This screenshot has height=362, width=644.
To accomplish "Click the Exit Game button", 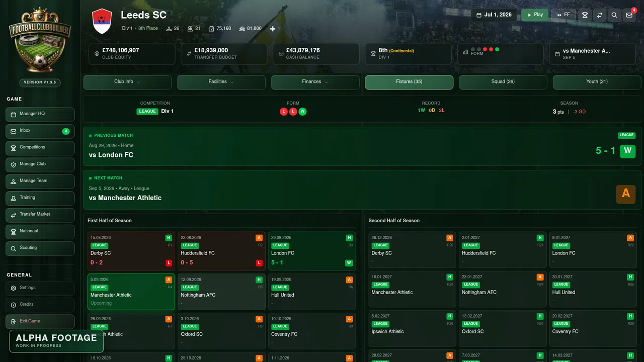I will point(40,321).
